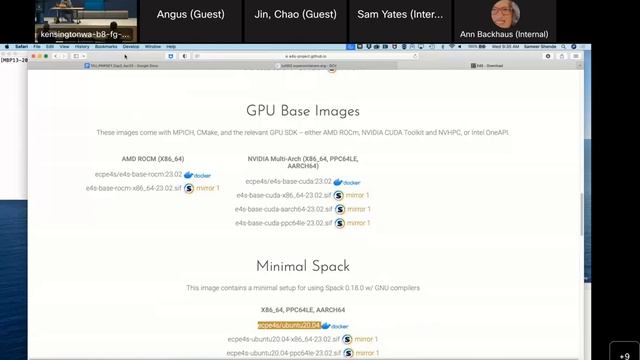Viewport: 640px width, 360px height.
Task: Reload the page from address bar
Action: pos(415,56)
